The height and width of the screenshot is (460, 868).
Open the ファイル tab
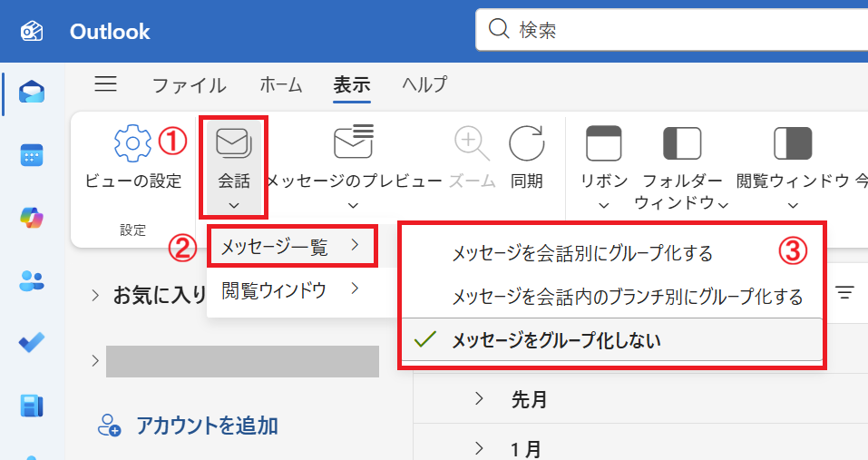click(x=189, y=85)
